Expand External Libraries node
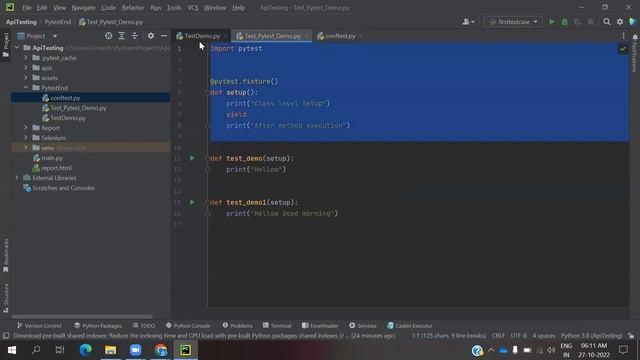640x360 pixels. coord(17,178)
